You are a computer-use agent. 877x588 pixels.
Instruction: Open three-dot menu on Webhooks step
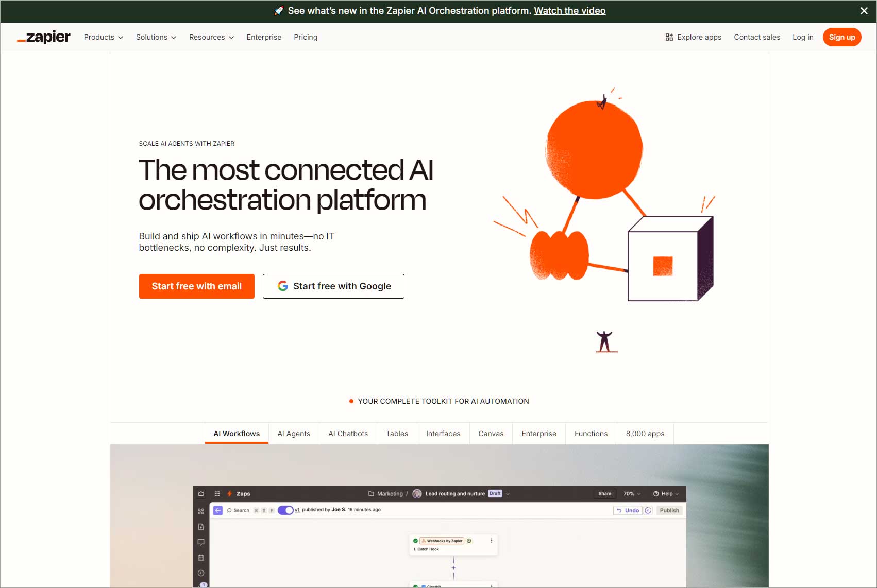coord(492,541)
